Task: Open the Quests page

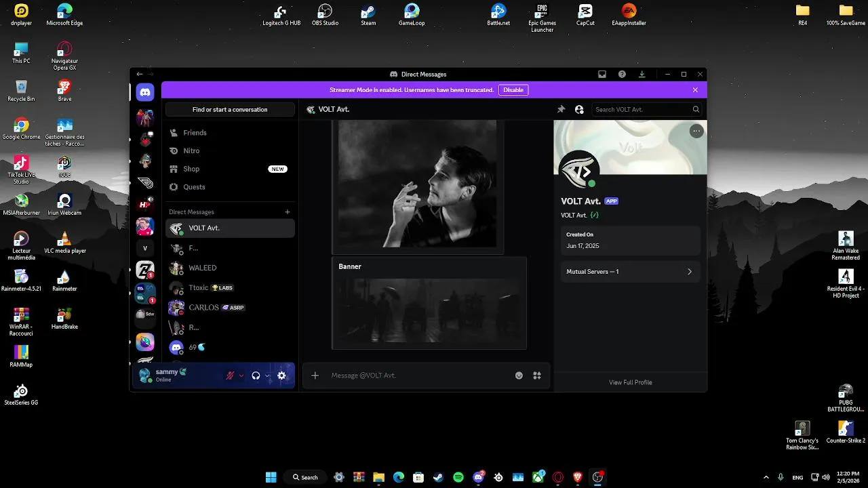Action: point(230,187)
